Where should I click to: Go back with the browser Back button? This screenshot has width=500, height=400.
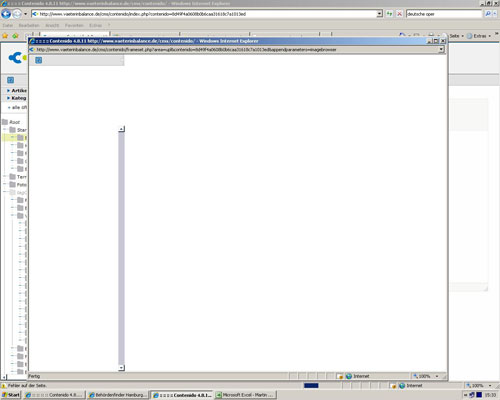(6, 14)
